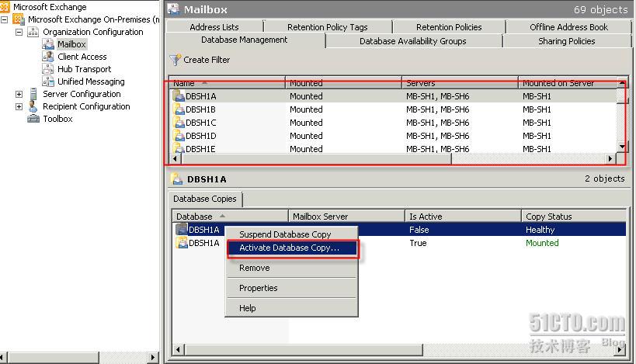The width and height of the screenshot is (636, 364).
Task: Select the Unified Messaging node icon
Action: click(x=50, y=81)
